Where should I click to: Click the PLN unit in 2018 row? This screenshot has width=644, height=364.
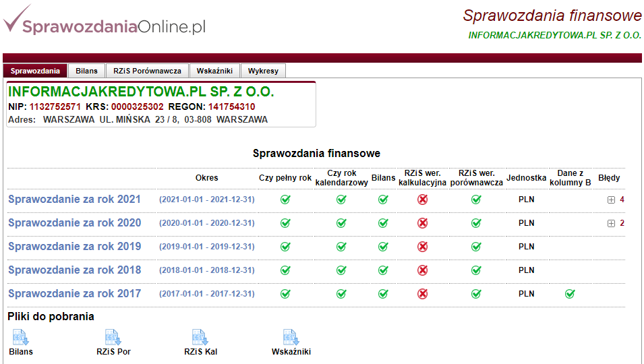point(526,270)
